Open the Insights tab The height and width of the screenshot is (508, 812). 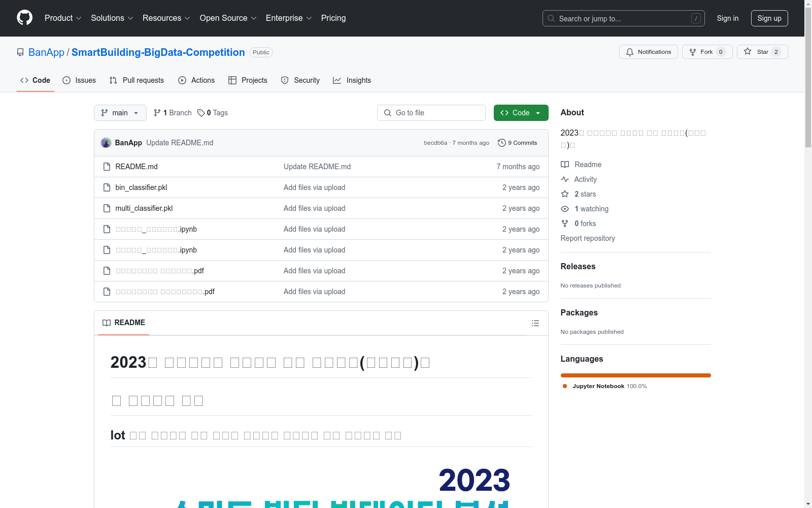pyautogui.click(x=352, y=80)
